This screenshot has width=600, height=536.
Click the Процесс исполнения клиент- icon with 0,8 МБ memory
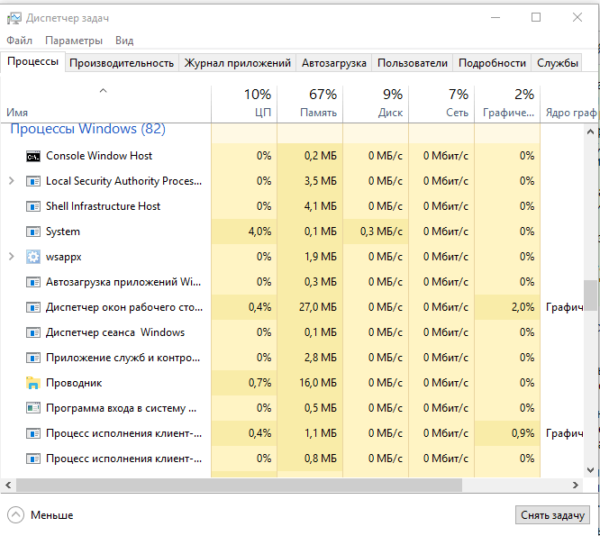(x=33, y=459)
